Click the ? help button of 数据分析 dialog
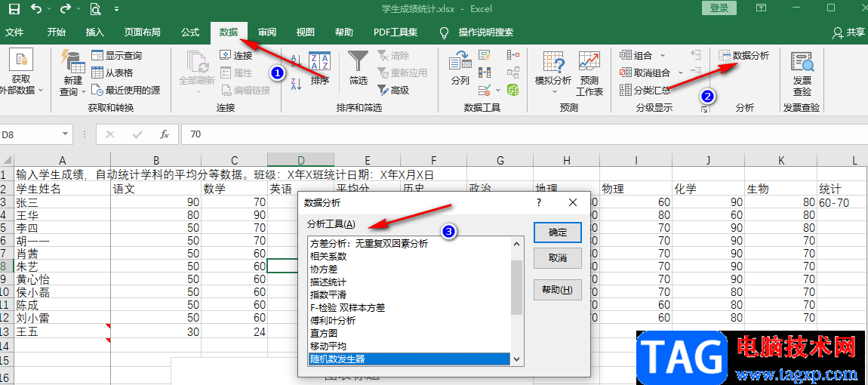 (539, 203)
